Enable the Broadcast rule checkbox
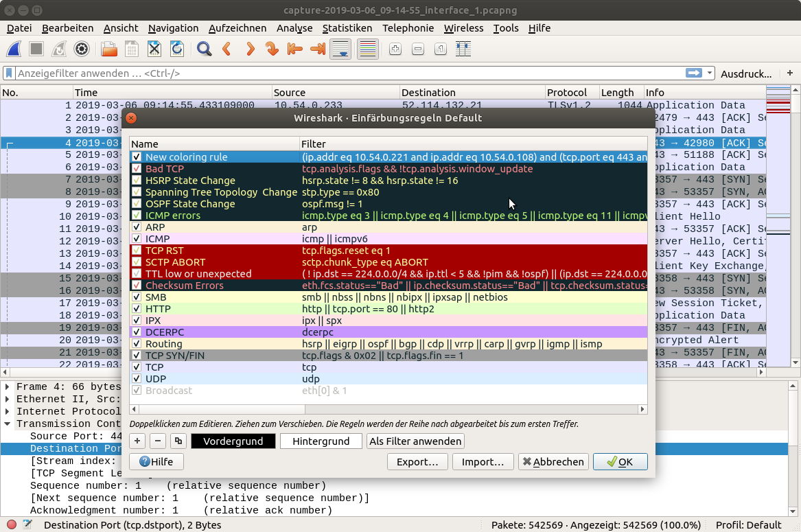Viewport: 801px width, 532px height. (x=137, y=391)
